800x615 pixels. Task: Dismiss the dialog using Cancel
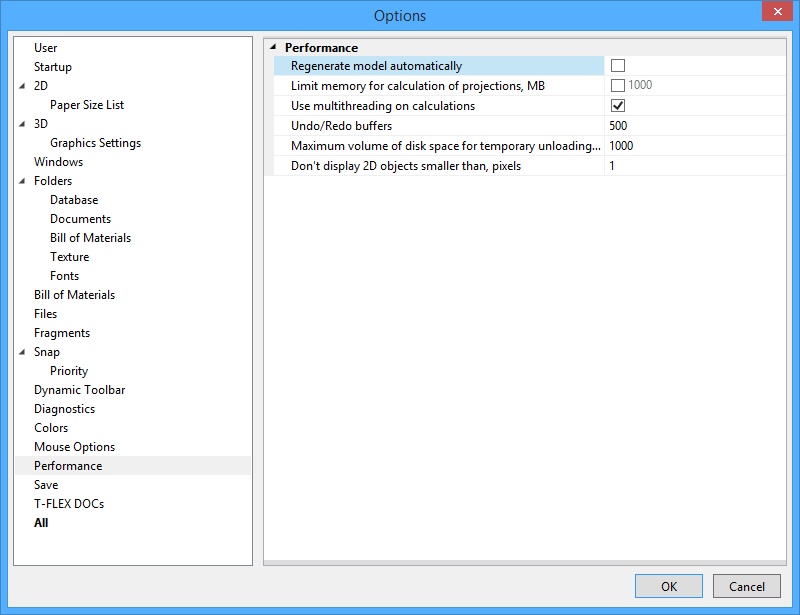point(746,586)
